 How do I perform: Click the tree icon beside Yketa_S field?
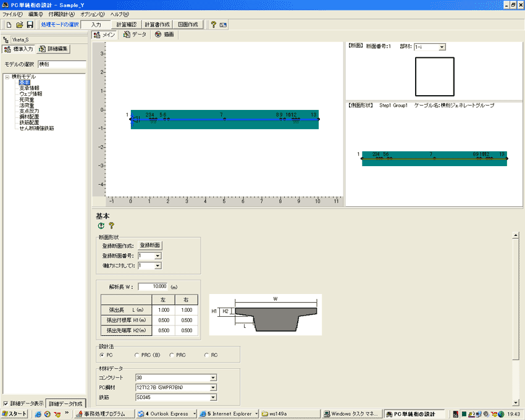click(x=6, y=40)
